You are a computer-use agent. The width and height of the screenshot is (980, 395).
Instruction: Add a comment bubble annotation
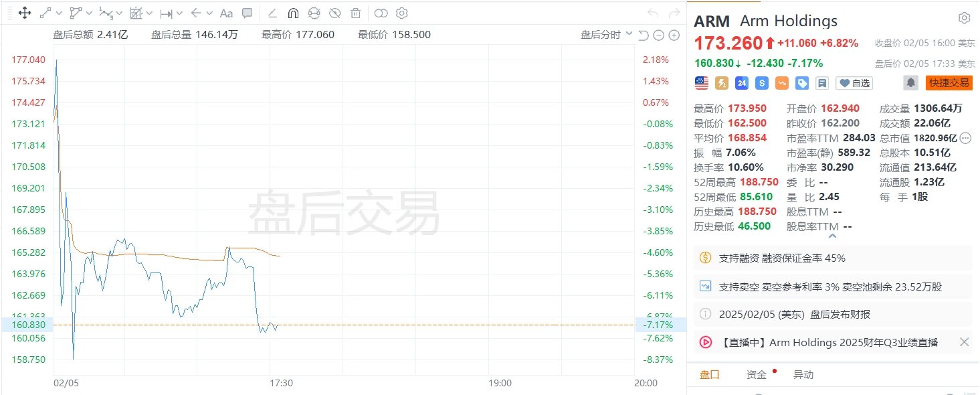248,13
